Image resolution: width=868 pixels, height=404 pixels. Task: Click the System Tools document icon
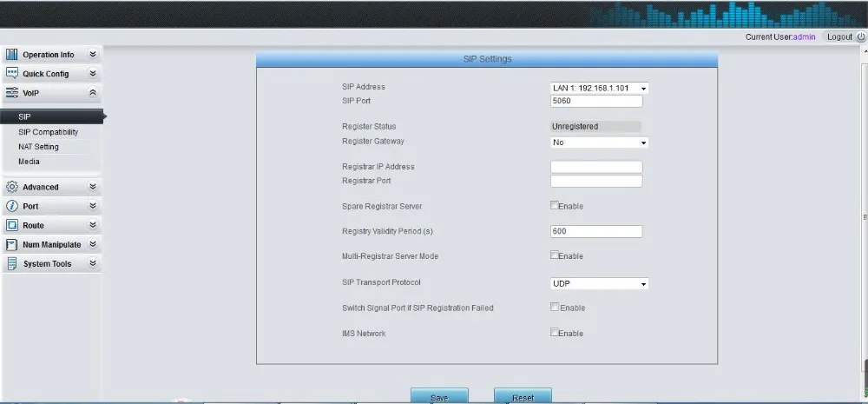tap(11, 264)
